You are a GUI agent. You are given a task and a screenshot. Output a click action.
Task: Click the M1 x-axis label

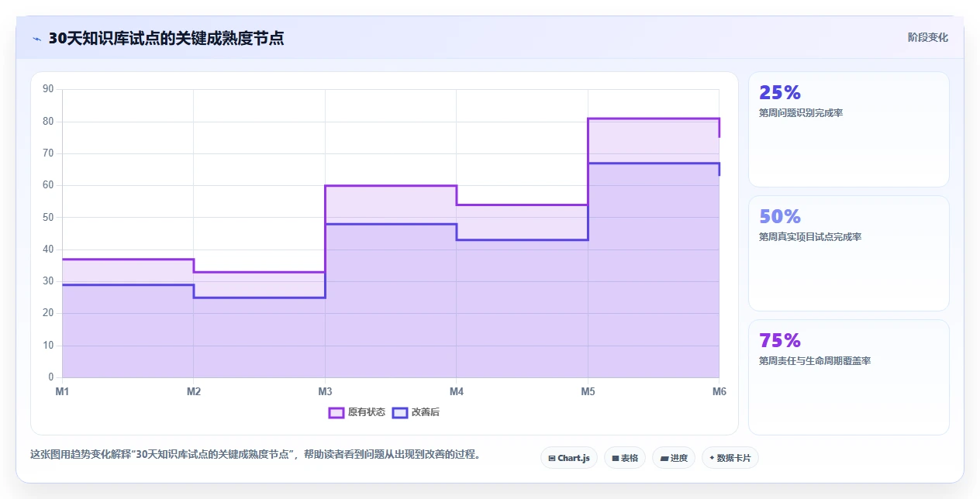(62, 392)
